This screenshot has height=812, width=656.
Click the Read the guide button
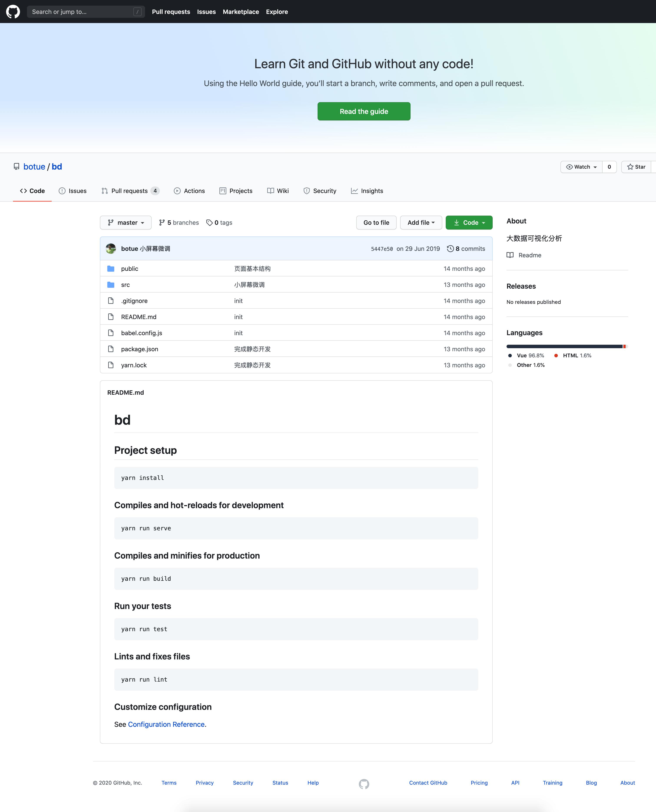[x=364, y=111]
